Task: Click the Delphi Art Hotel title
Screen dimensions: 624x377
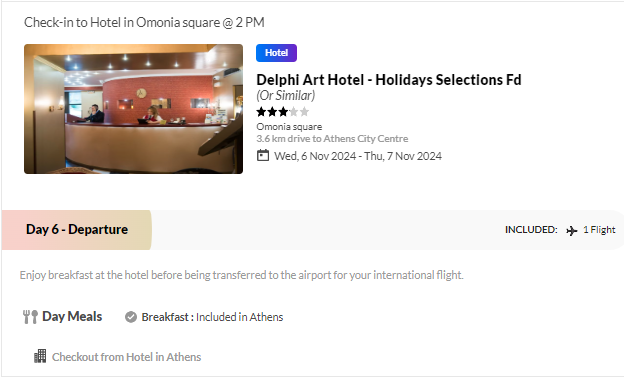Action: (x=389, y=80)
